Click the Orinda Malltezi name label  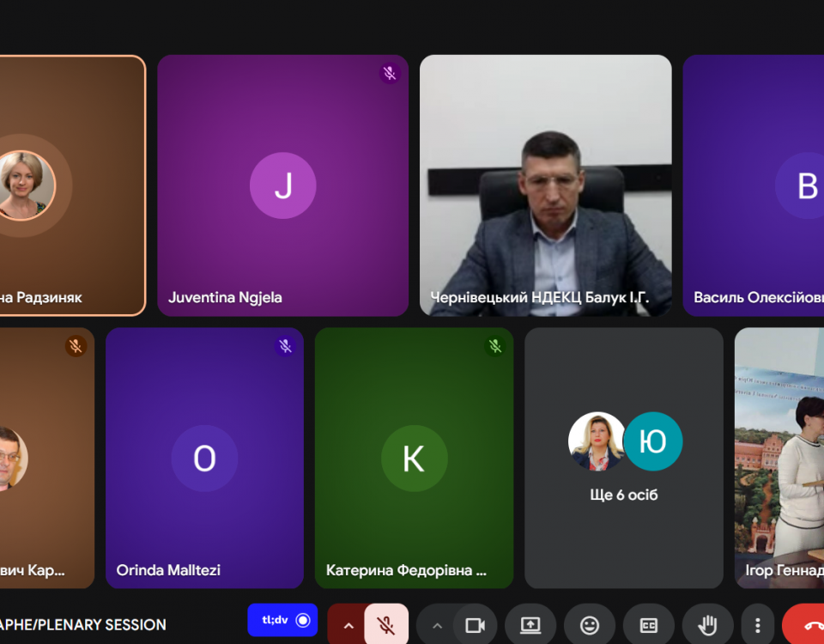(x=168, y=570)
